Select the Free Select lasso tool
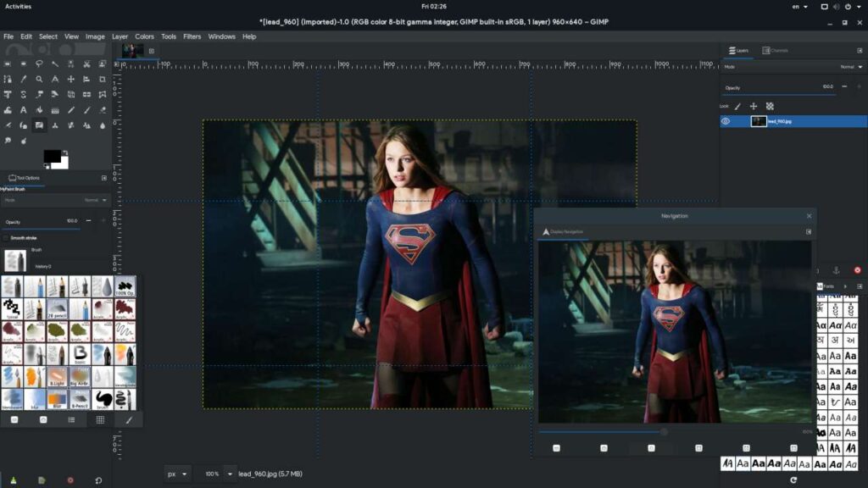This screenshot has width=868, height=488. pyautogui.click(x=39, y=64)
